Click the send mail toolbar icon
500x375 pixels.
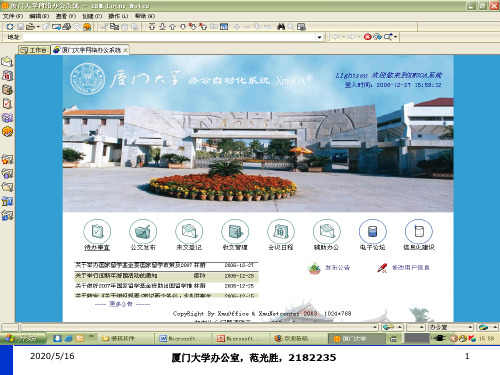56,27
